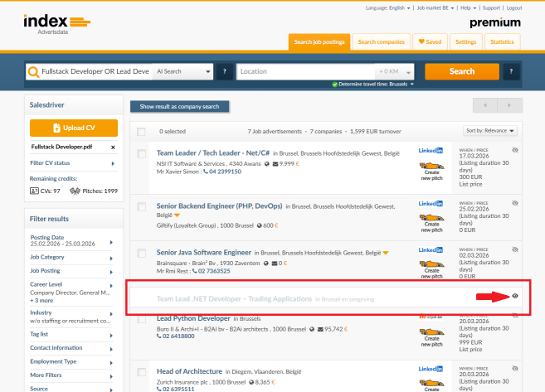Select the Senior Backend Engineer checkbox

tap(142, 206)
